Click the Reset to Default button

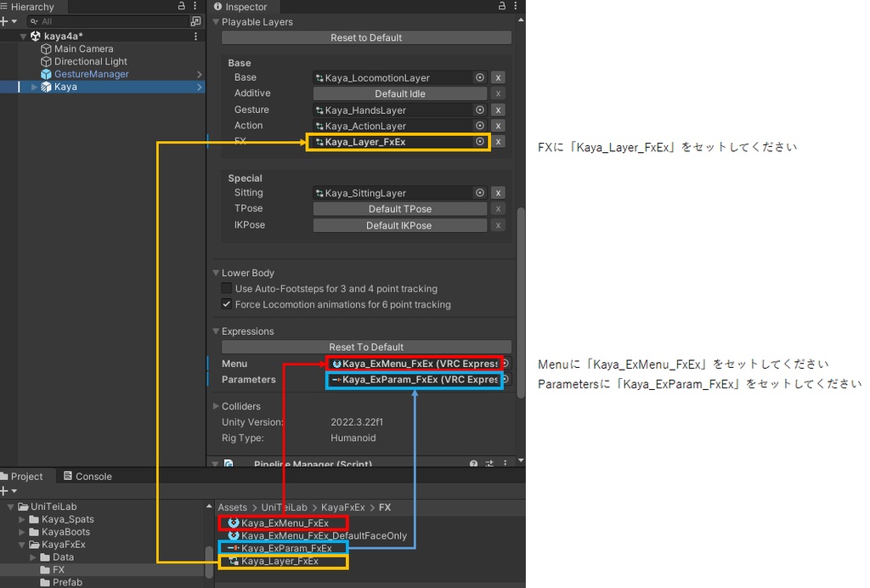click(x=366, y=37)
